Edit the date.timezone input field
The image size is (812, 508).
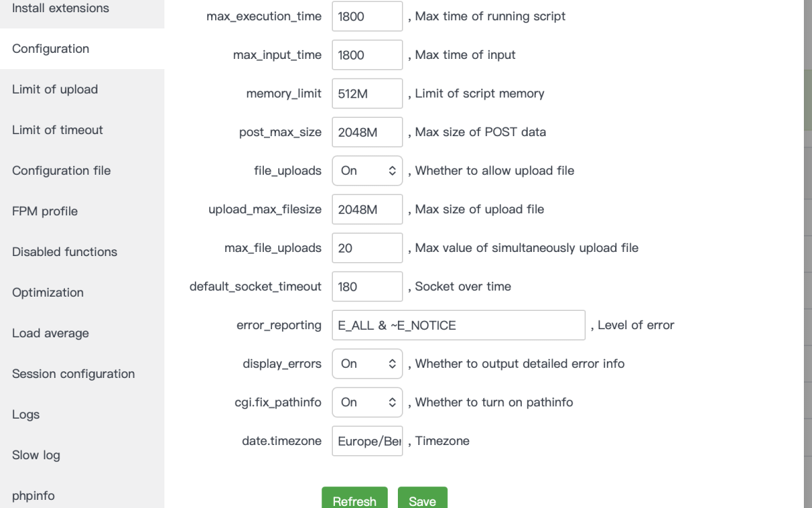click(367, 441)
